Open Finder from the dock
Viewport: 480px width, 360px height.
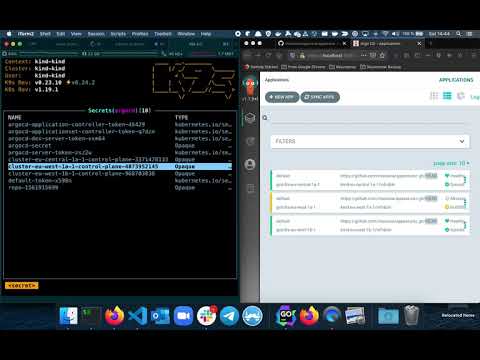[x=68, y=315]
